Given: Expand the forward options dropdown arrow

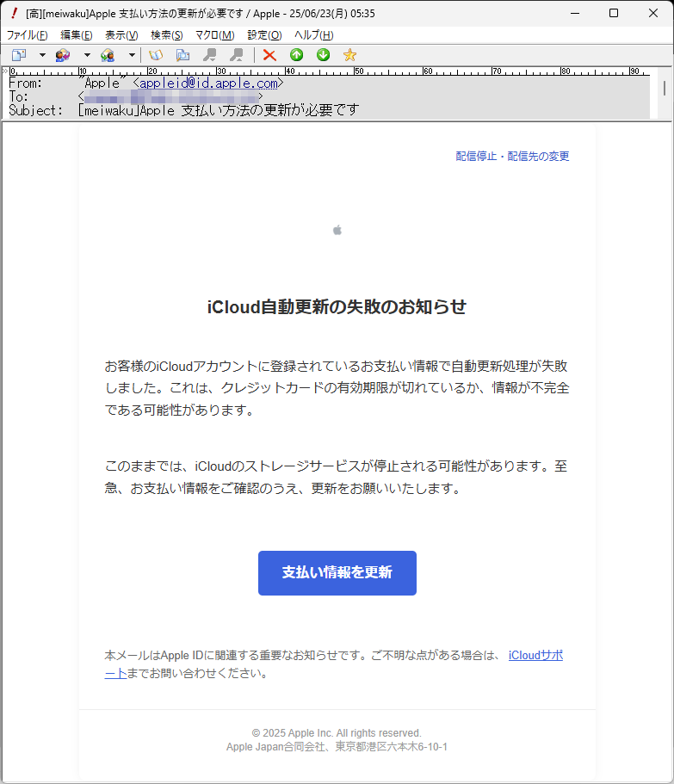Looking at the screenshot, I should tap(132, 55).
